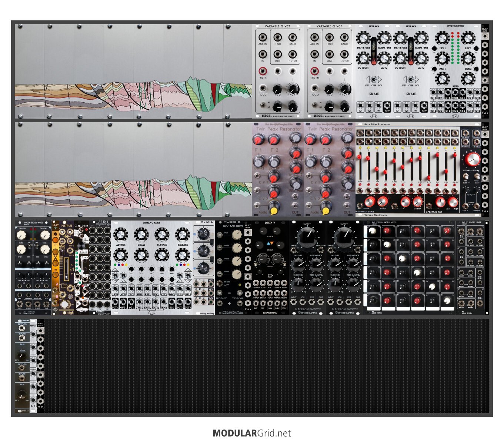Click FEEDB / IN2 knob on right Tube VCA
Screen dimensions: 504x441
point(421,38)
